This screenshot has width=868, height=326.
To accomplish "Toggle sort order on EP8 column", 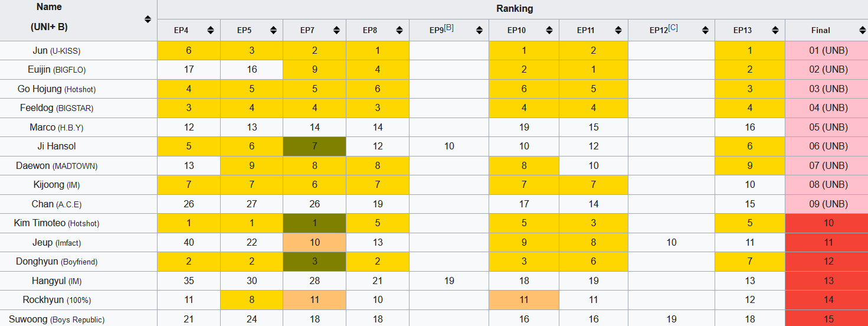I will click(399, 30).
